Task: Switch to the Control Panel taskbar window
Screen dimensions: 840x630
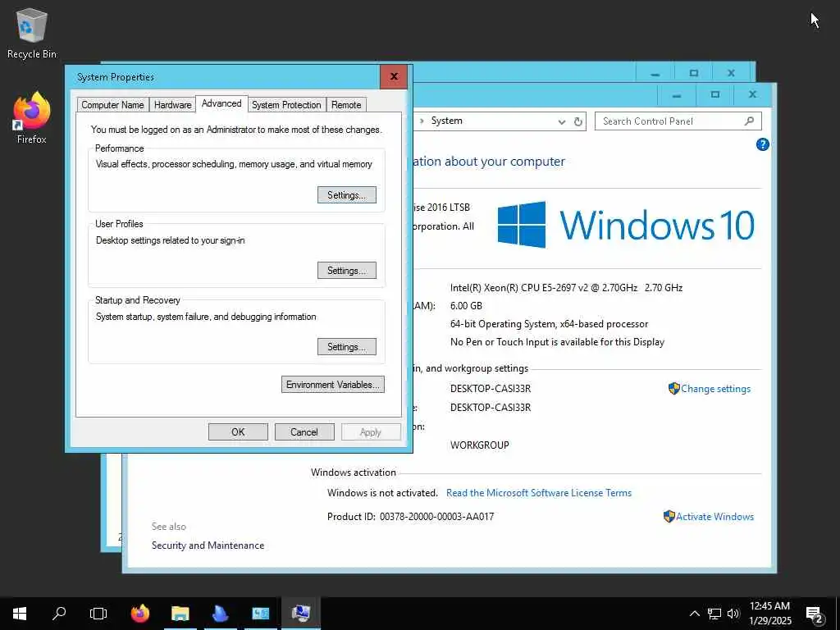Action: pyautogui.click(x=260, y=614)
